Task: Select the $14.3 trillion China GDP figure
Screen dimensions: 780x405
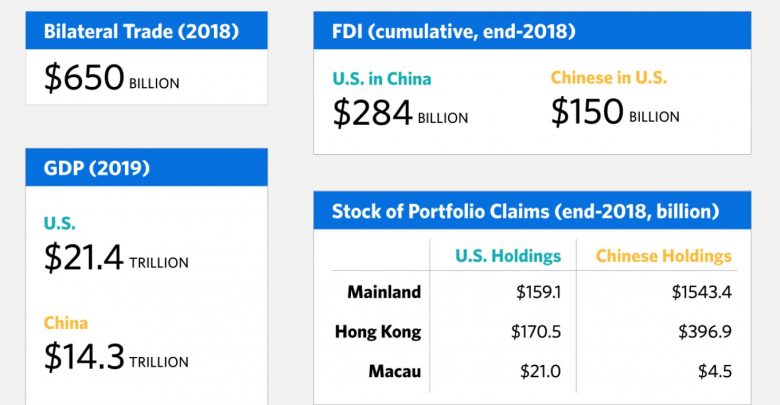Action: [116, 358]
